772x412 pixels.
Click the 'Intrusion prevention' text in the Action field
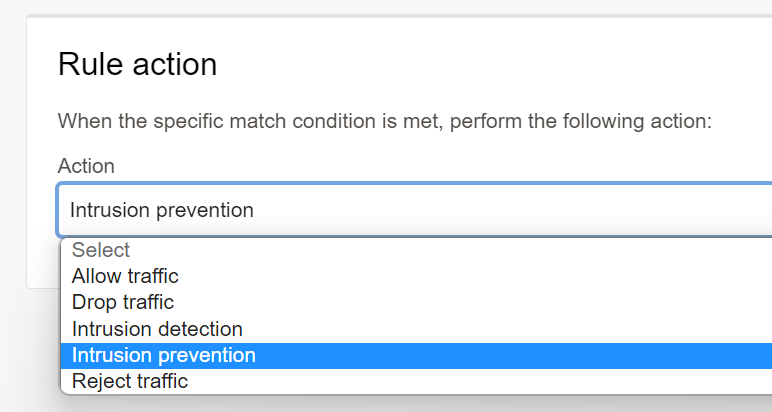pos(162,210)
